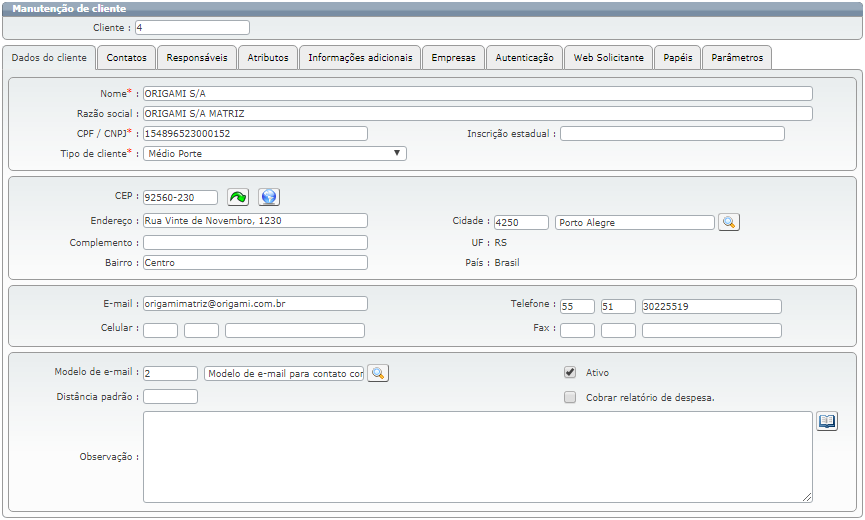Click the open book icon beside Observação

826,421
